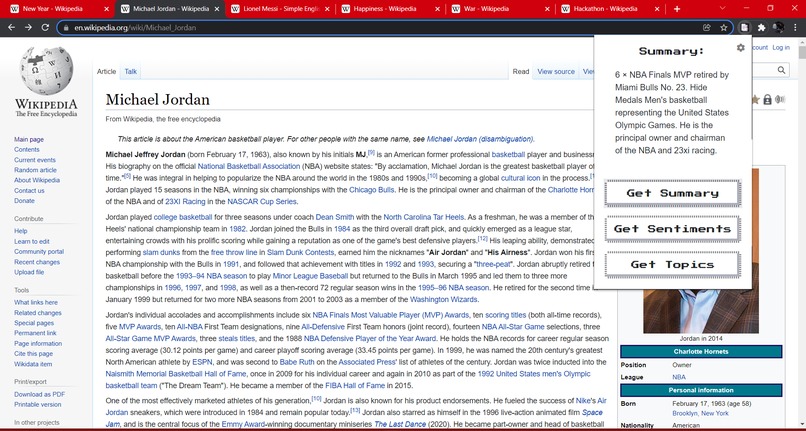Open the summarizer popup settings gear
The image size is (806, 431).
(740, 48)
